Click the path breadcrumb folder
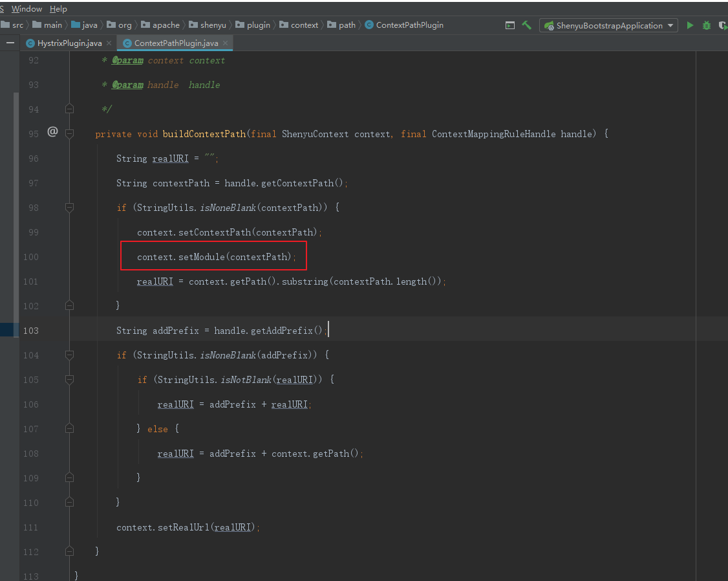728x581 pixels. pyautogui.click(x=341, y=25)
